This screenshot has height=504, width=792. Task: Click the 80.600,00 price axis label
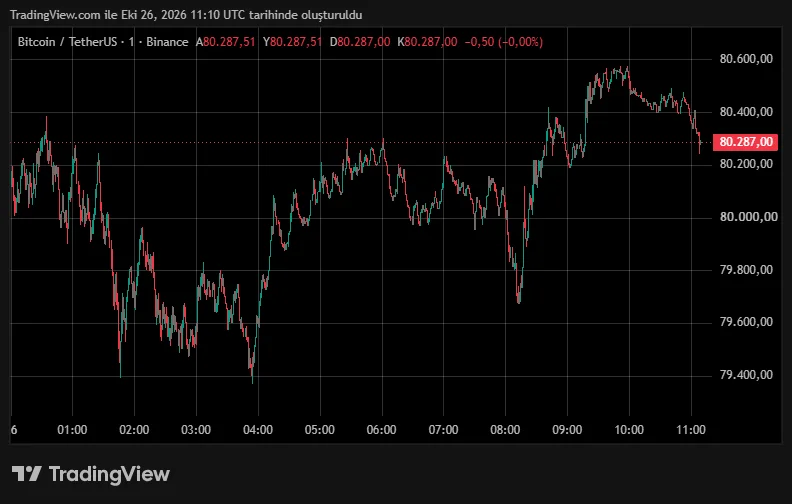[x=746, y=59]
